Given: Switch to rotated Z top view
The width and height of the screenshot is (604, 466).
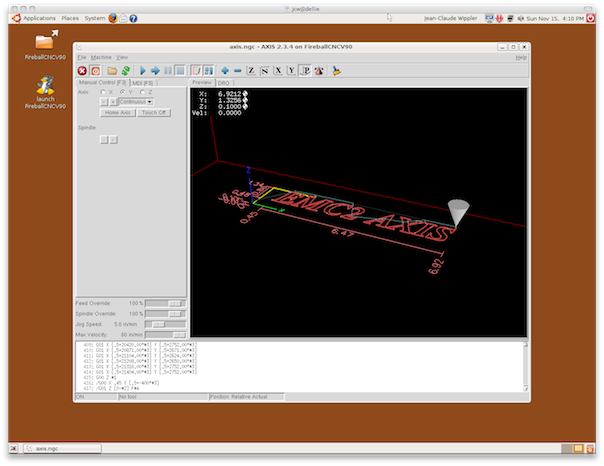Looking at the screenshot, I should coord(265,71).
